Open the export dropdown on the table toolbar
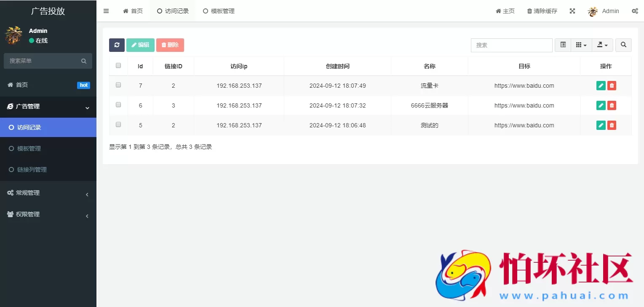644x307 pixels. [602, 45]
